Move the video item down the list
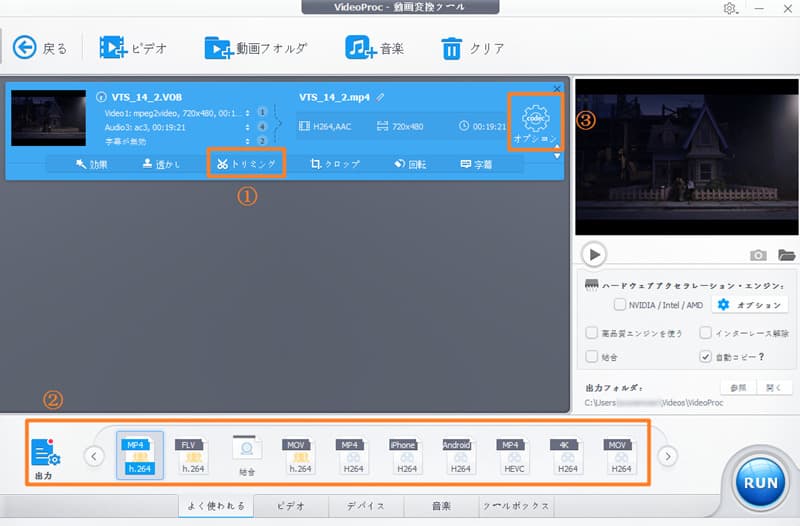This screenshot has width=800, height=526. pos(557,156)
